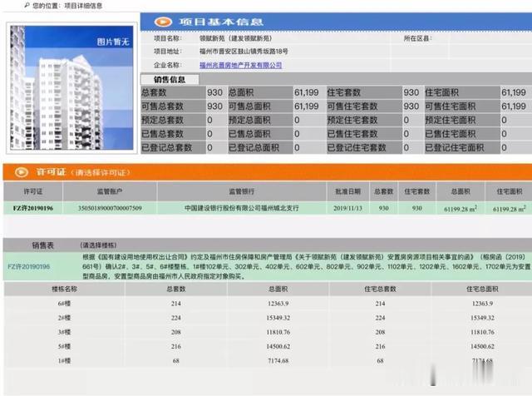
Task: Click the 已登记总套数 label
Action: pos(166,148)
